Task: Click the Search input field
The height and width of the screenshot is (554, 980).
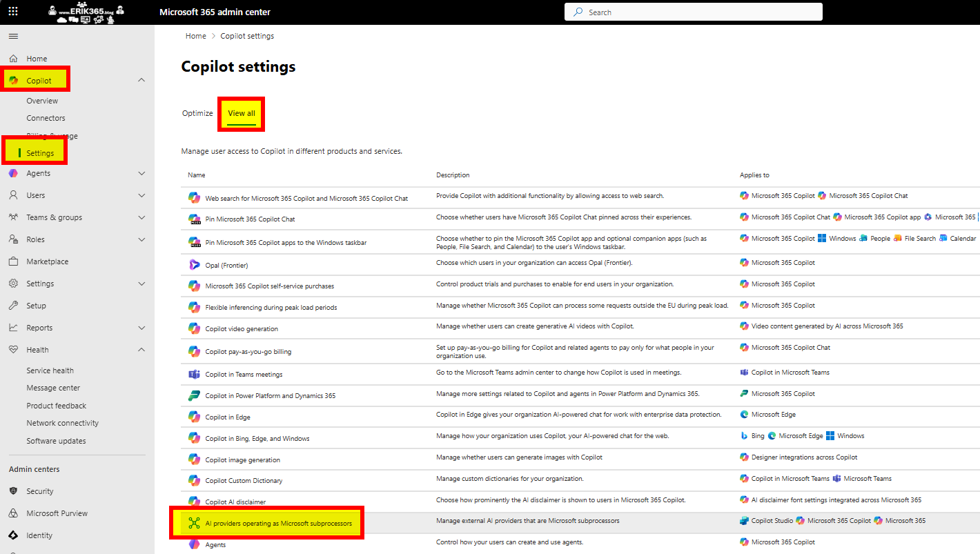Action: tap(693, 12)
